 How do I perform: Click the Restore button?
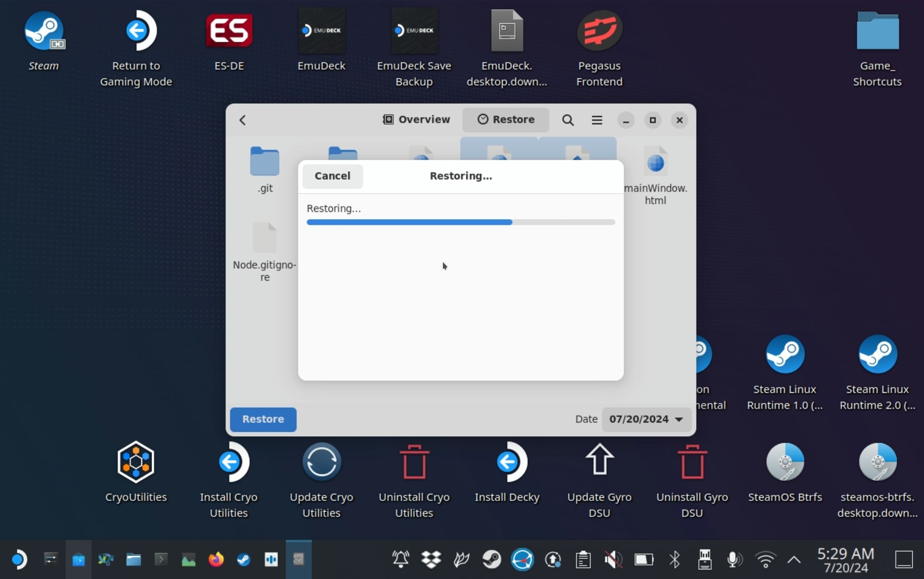[263, 419]
